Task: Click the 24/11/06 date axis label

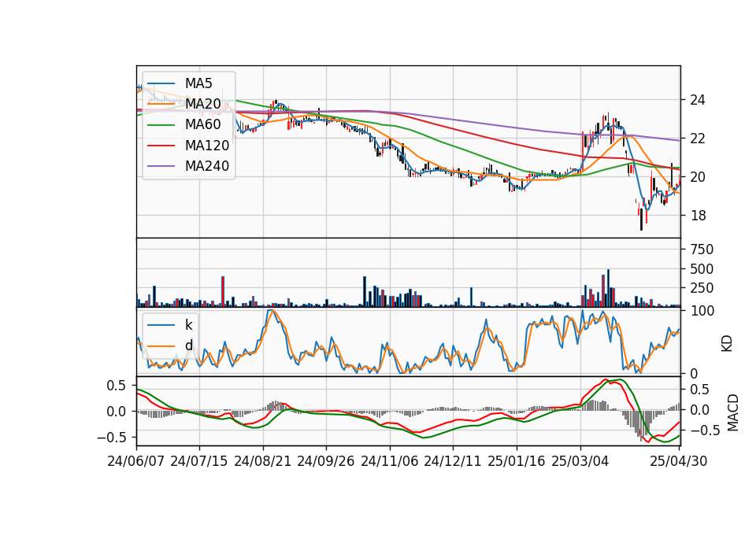Action: (390, 461)
